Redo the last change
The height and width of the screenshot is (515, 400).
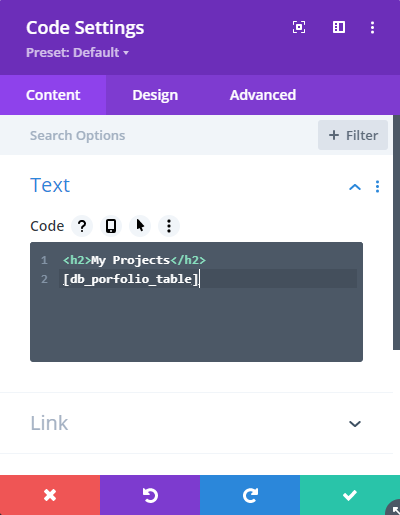(250, 495)
